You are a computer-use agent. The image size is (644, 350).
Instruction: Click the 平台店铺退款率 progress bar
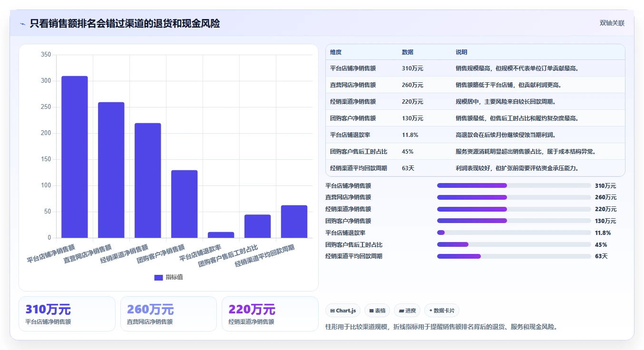[x=514, y=233]
